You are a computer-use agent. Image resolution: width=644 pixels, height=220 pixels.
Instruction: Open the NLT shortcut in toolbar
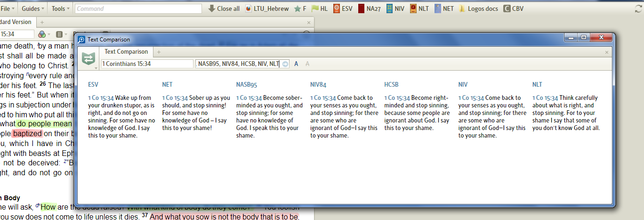point(419,8)
